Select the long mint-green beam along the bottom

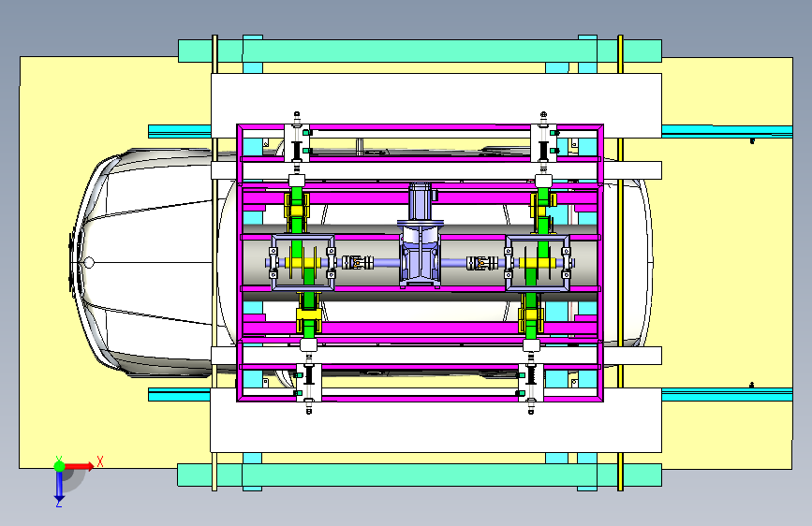(x=420, y=475)
